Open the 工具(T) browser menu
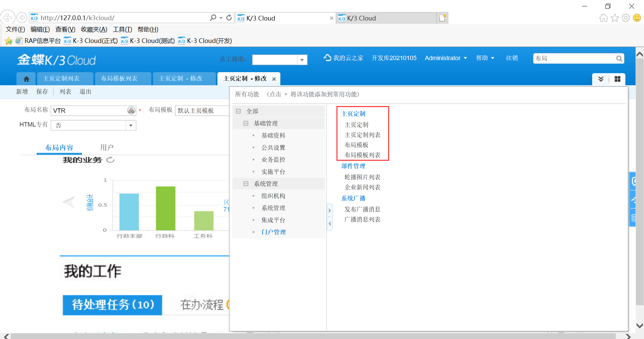644x339 pixels. (123, 30)
